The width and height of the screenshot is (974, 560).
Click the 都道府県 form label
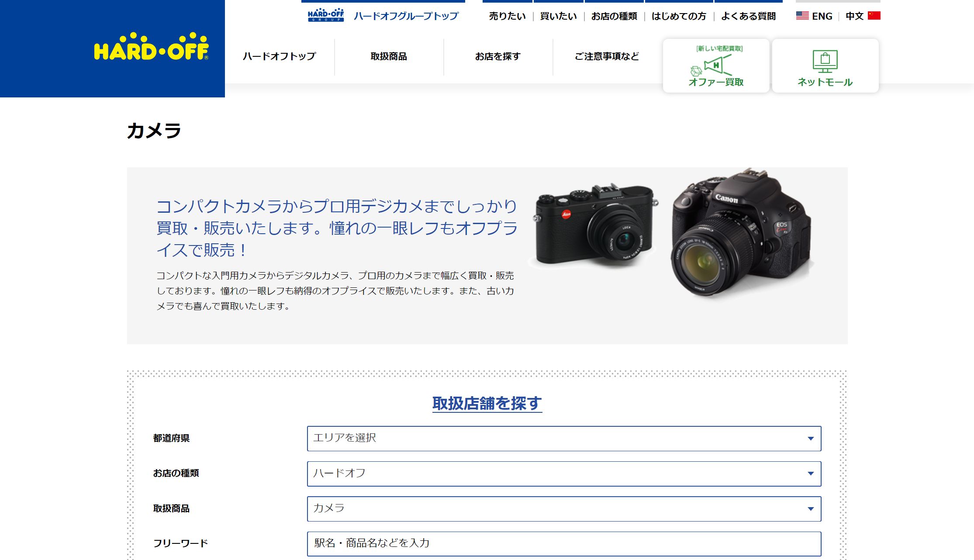pyautogui.click(x=171, y=438)
